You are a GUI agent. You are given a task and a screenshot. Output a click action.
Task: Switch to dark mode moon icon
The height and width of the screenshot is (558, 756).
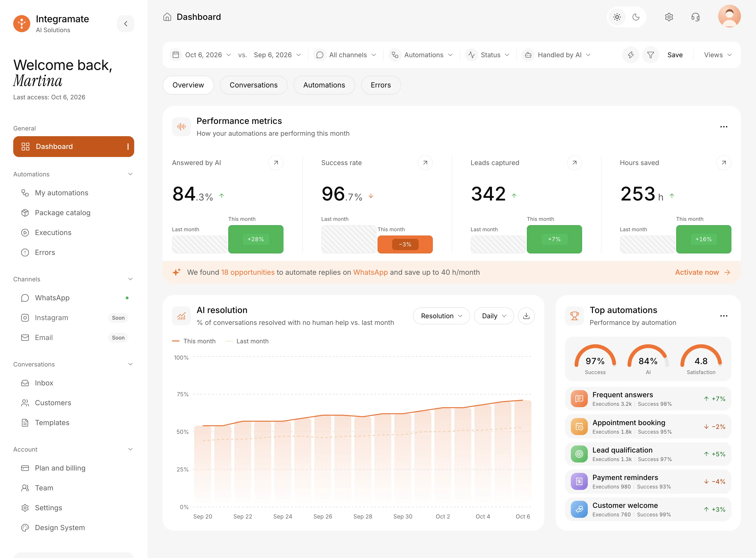(636, 17)
